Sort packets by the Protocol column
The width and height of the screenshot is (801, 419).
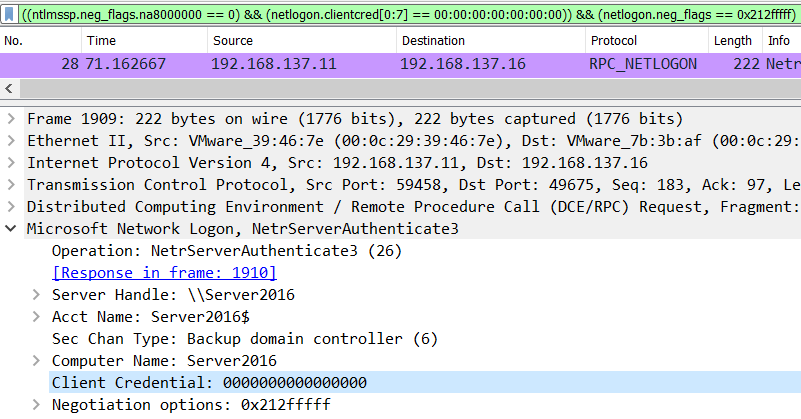pos(647,41)
